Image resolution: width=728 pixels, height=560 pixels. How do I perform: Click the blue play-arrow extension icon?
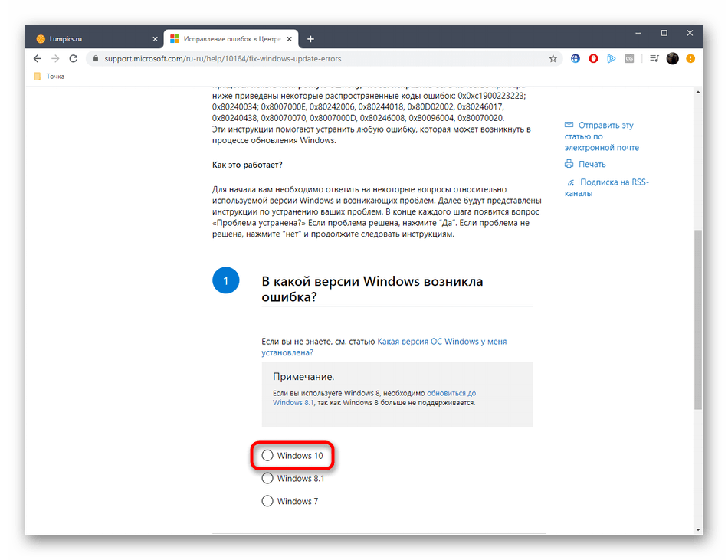click(611, 58)
